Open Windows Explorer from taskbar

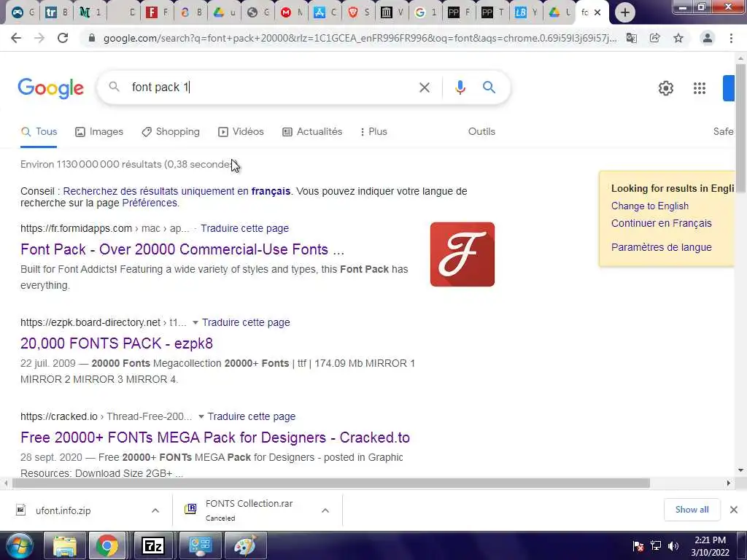point(65,545)
